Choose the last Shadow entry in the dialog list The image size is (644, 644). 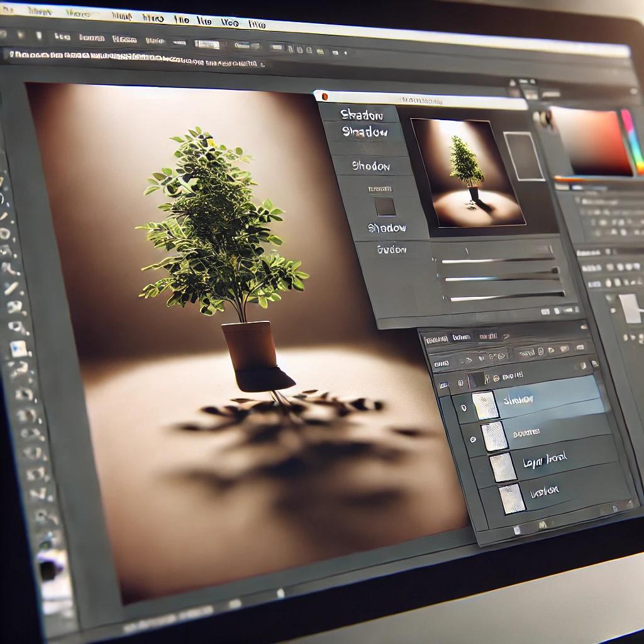[x=392, y=249]
